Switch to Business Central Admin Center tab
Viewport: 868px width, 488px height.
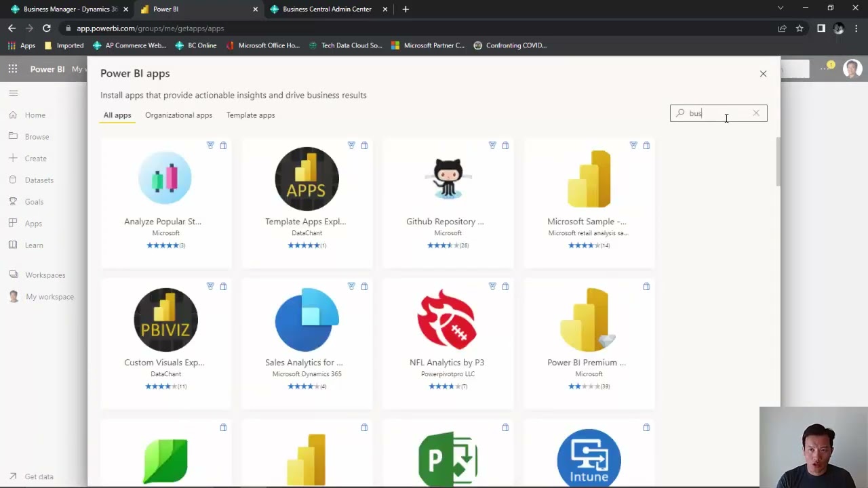point(328,9)
